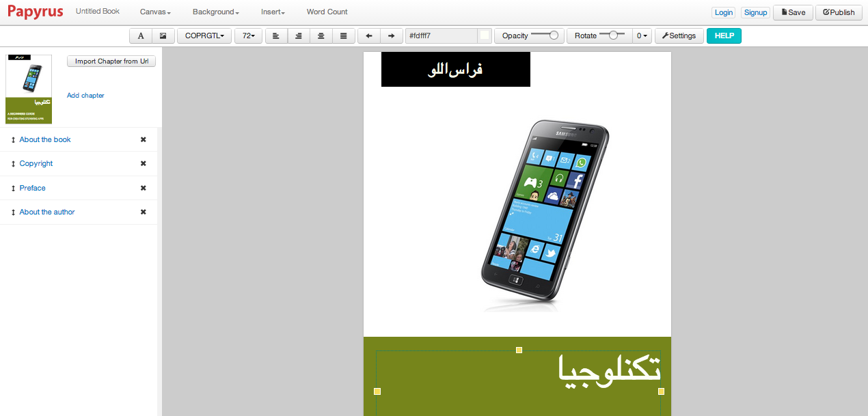Align text right
This screenshot has height=416, width=868.
tap(299, 36)
